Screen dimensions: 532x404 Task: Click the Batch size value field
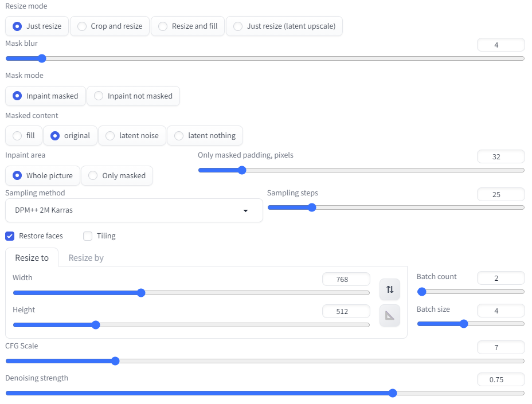point(501,311)
